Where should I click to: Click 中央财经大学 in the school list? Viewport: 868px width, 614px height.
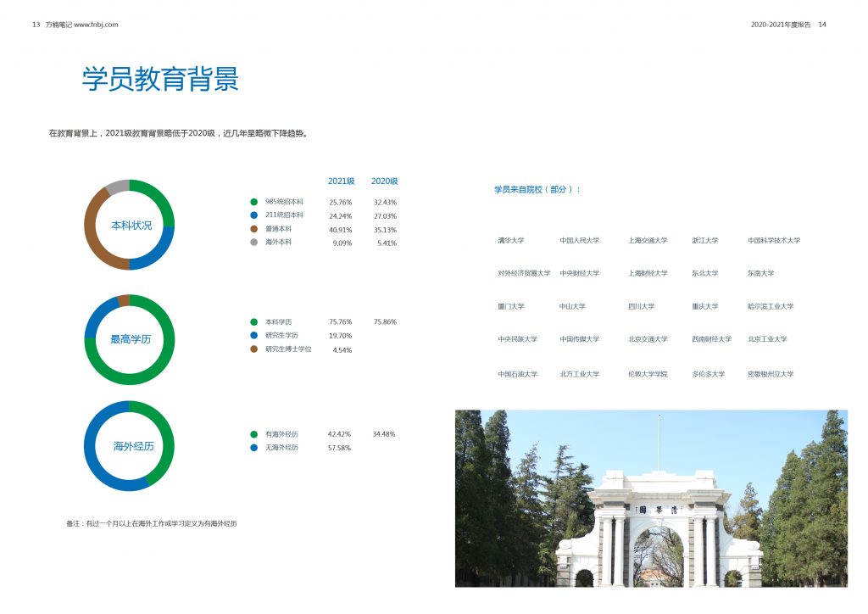(x=579, y=273)
